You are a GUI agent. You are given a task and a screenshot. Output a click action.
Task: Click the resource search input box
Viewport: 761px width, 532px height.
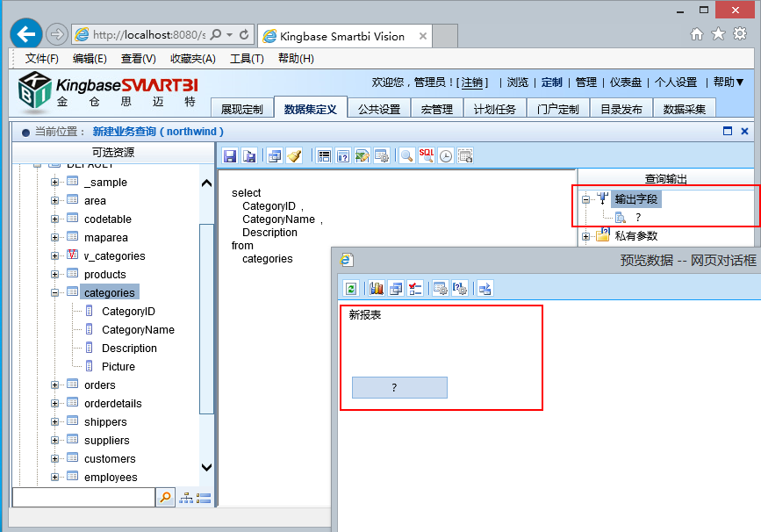pyautogui.click(x=83, y=498)
